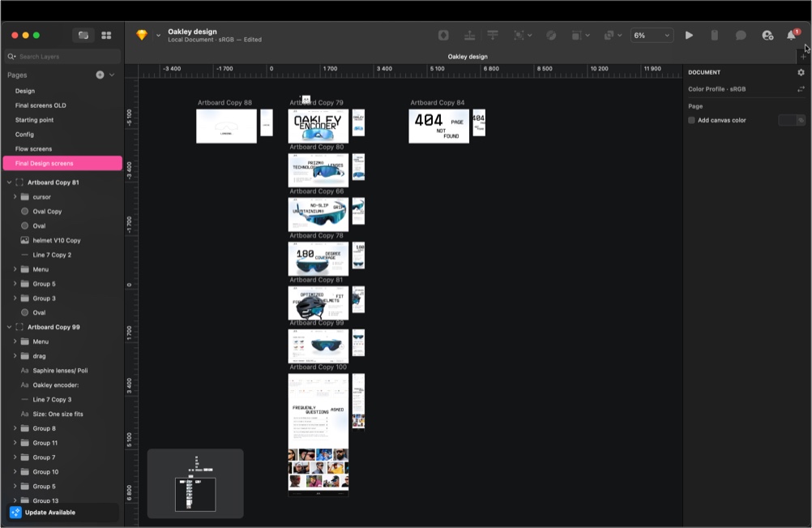The image size is (812, 528).
Task: Click the document settings gear icon
Action: click(x=801, y=72)
